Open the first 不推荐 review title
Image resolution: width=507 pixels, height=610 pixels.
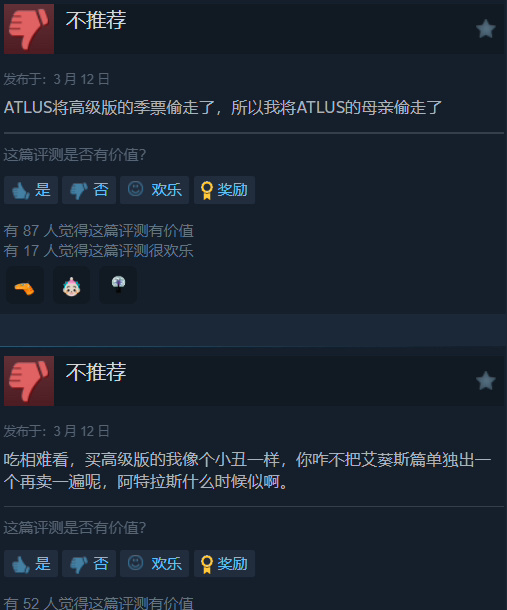coord(96,20)
